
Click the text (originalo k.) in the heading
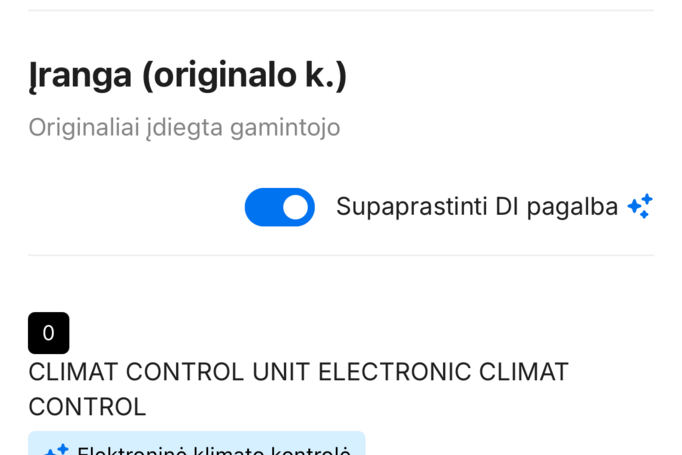(x=243, y=75)
